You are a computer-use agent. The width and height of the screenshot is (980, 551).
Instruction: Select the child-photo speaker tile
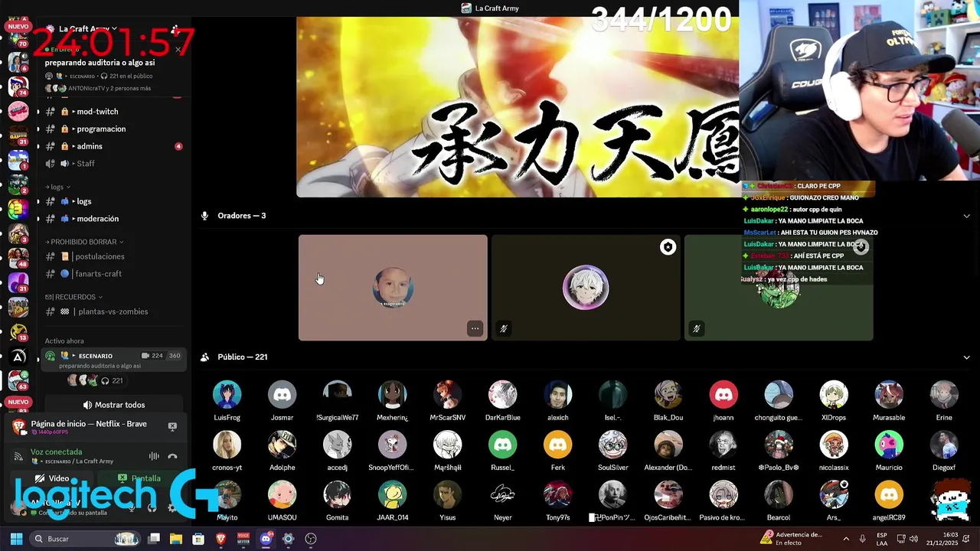pyautogui.click(x=393, y=288)
